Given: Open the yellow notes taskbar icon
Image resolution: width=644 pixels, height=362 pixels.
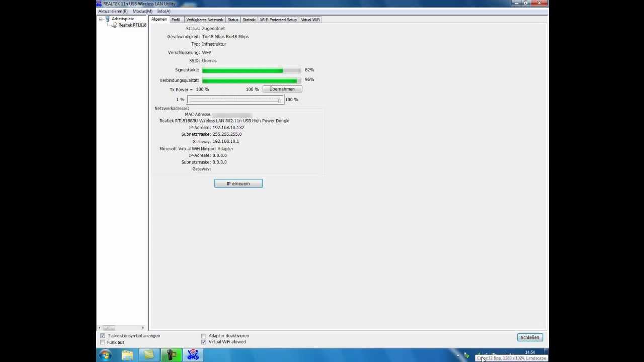Looking at the screenshot, I should pos(149,355).
